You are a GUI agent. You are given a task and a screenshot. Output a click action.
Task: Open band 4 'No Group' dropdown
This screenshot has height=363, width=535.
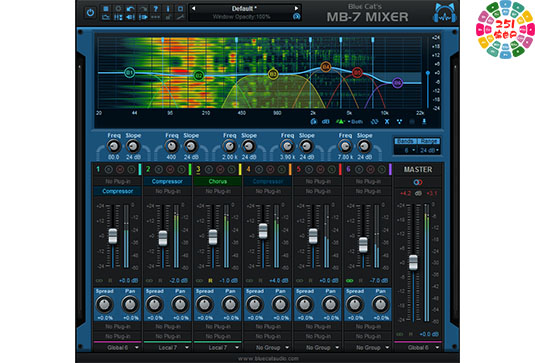coord(268,348)
